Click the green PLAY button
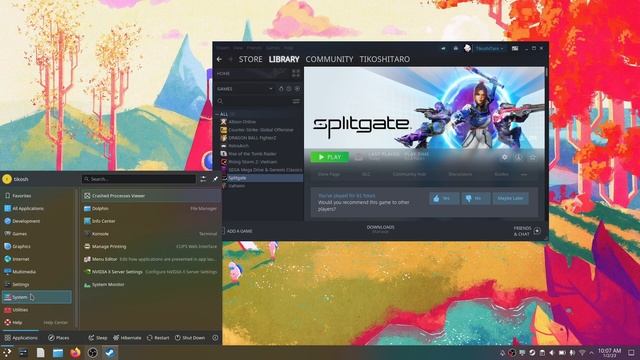 (x=330, y=157)
